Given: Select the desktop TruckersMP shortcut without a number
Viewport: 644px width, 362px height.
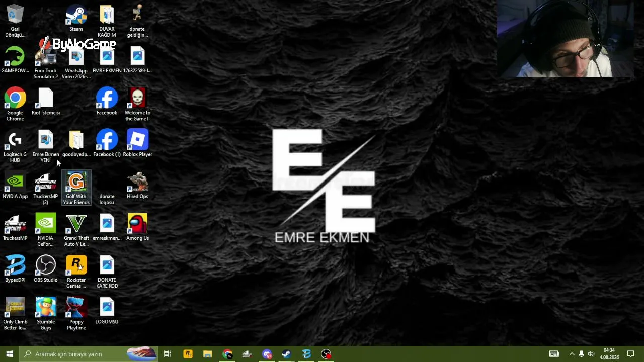Looking at the screenshot, I should (x=15, y=227).
